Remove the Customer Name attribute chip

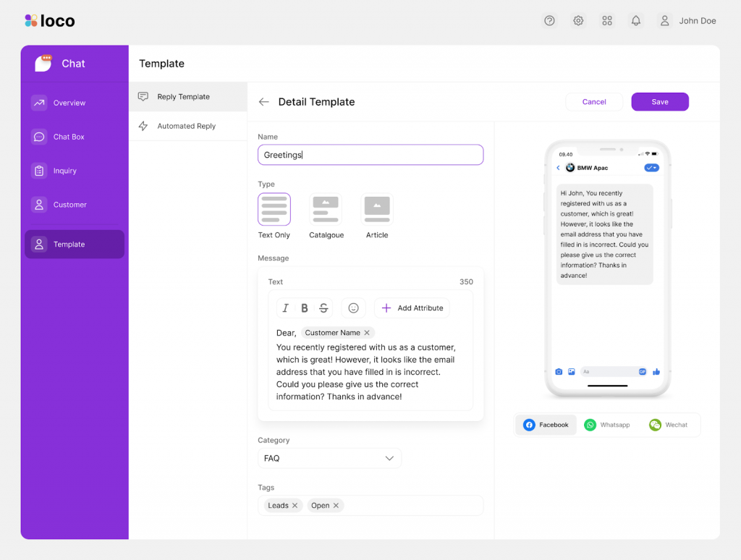pyautogui.click(x=367, y=333)
